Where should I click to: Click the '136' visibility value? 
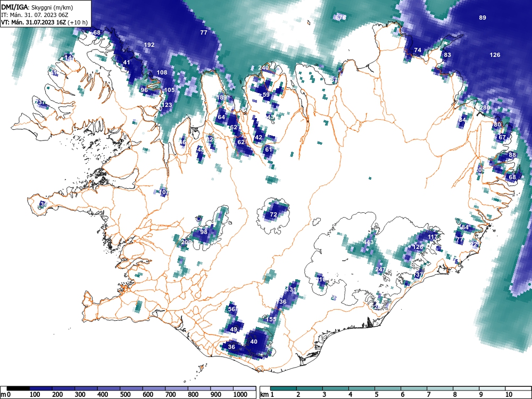(x=281, y=302)
